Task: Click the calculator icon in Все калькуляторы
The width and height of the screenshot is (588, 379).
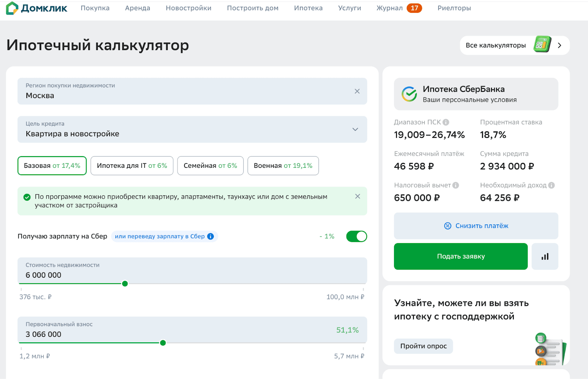Action: [542, 45]
